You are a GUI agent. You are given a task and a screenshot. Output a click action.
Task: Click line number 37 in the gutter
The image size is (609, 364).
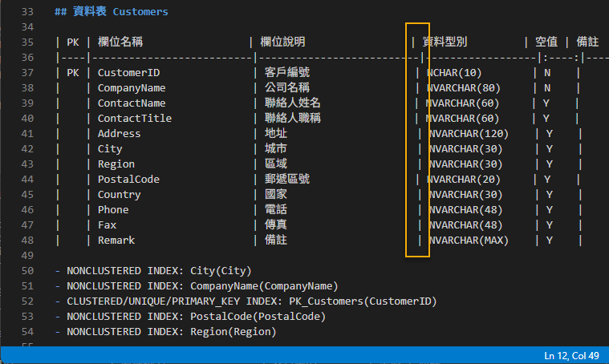(x=29, y=72)
